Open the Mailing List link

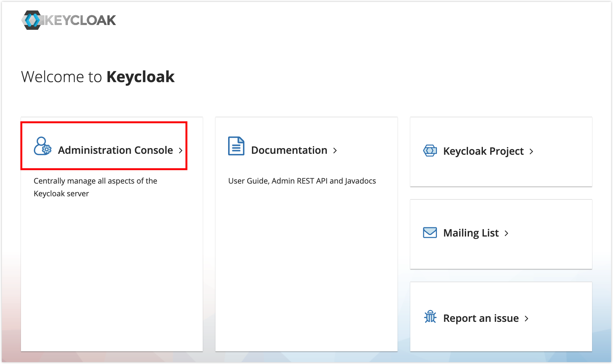point(471,233)
